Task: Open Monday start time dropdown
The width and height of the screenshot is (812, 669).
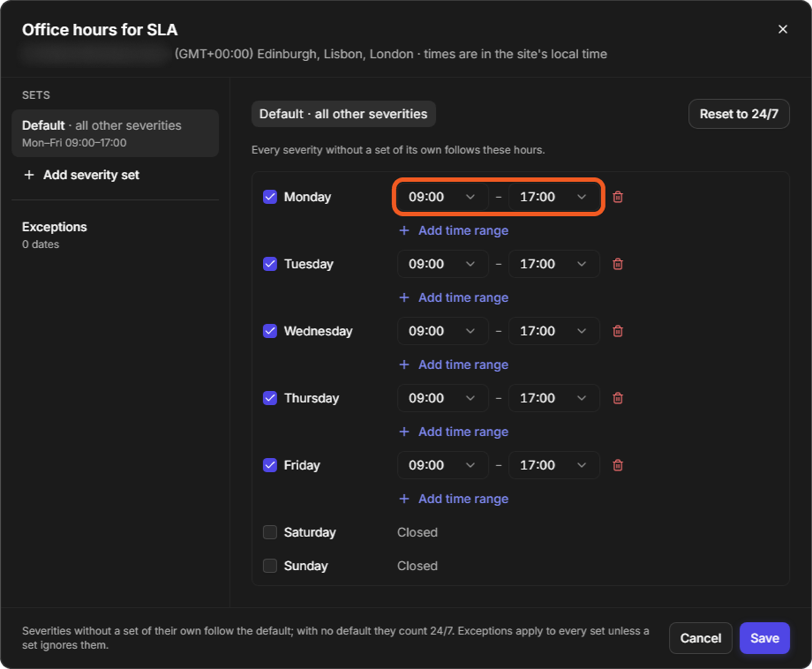Action: [x=443, y=197]
